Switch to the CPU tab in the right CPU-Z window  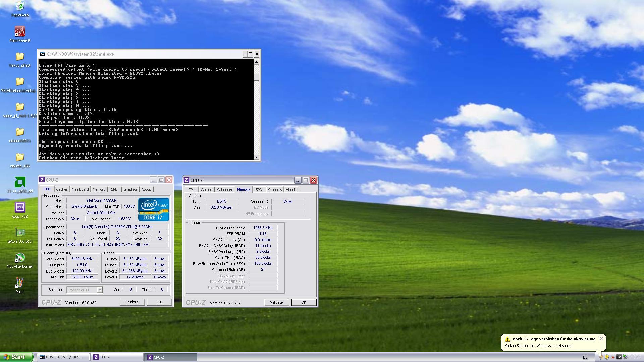(192, 190)
